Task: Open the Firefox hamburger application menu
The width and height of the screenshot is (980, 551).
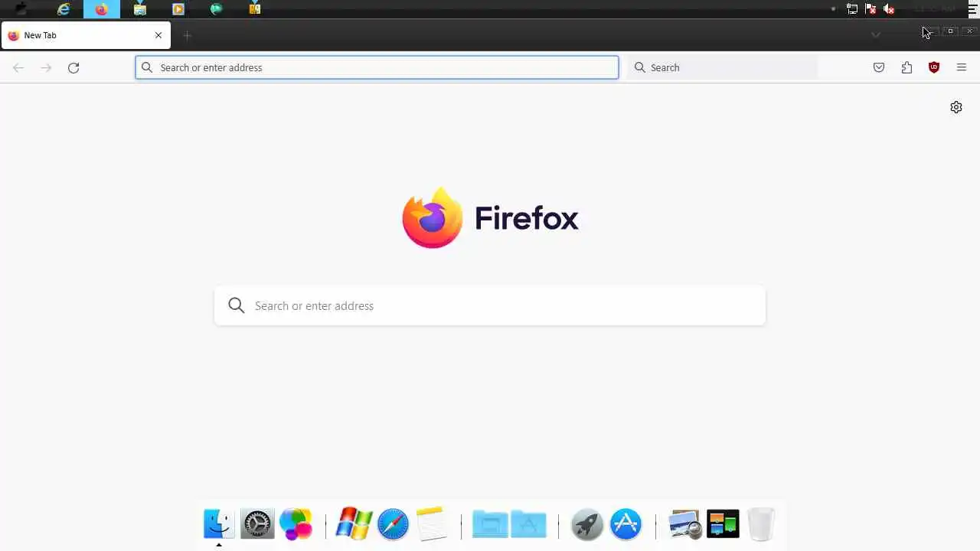Action: (x=962, y=67)
